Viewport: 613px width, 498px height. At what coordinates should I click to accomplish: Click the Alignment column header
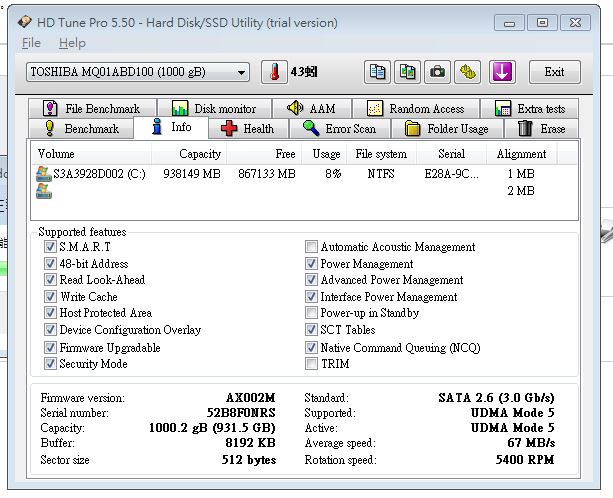[x=522, y=154]
